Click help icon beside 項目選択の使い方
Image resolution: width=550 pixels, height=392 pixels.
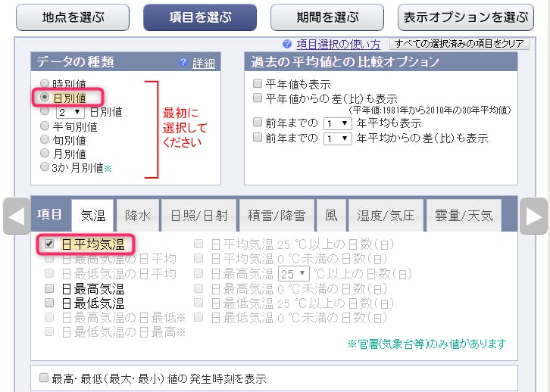tap(287, 44)
